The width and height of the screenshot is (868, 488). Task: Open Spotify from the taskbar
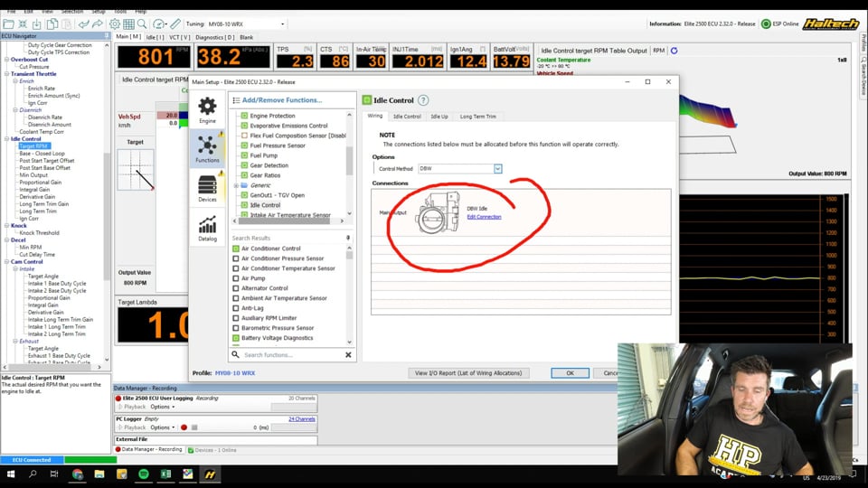pos(144,474)
